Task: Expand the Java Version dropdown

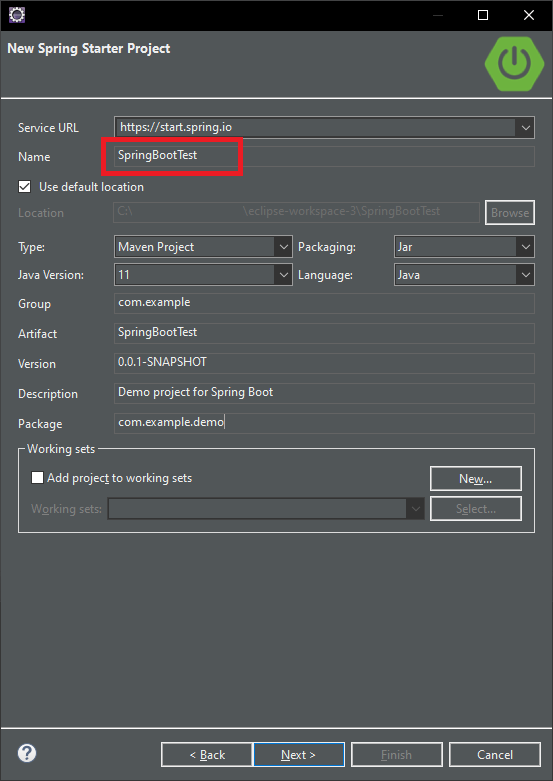Action: 203,274
